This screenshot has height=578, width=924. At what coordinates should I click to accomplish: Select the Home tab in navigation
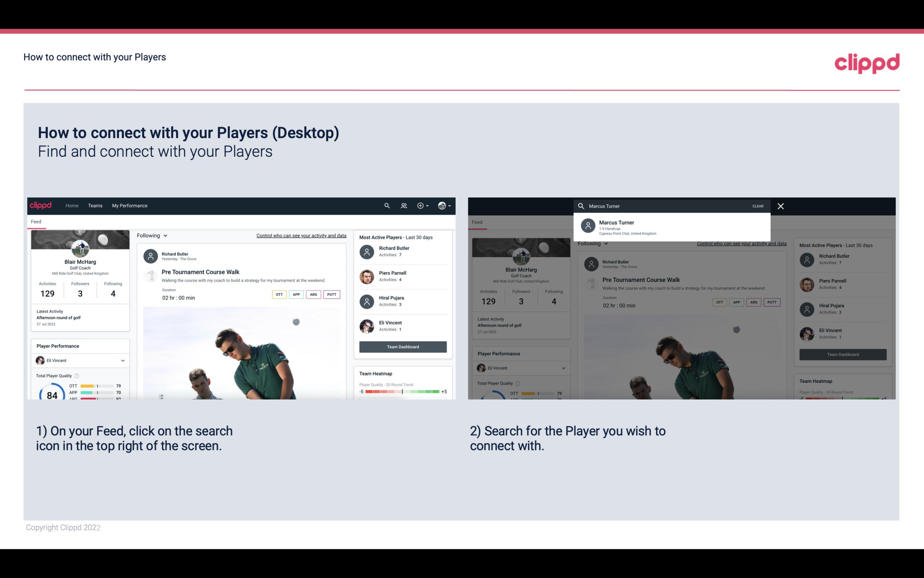pos(72,205)
